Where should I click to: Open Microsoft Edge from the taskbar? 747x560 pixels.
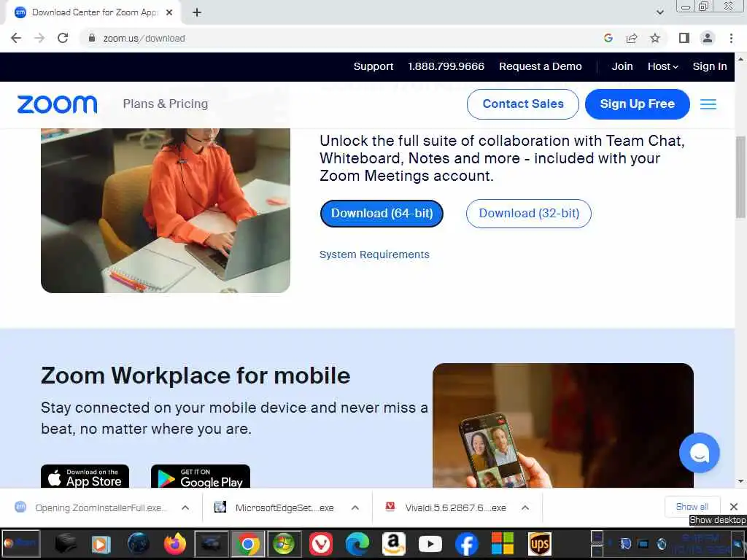coord(357,544)
